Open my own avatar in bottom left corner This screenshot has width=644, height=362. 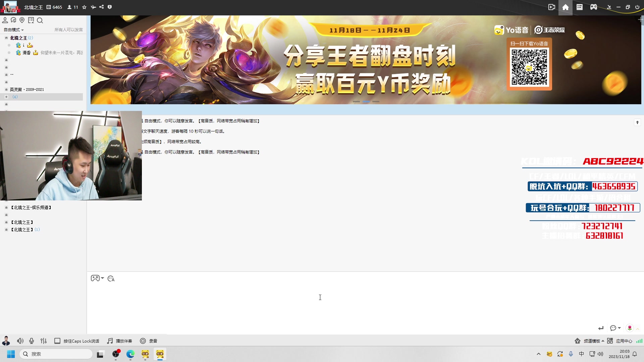click(6, 341)
